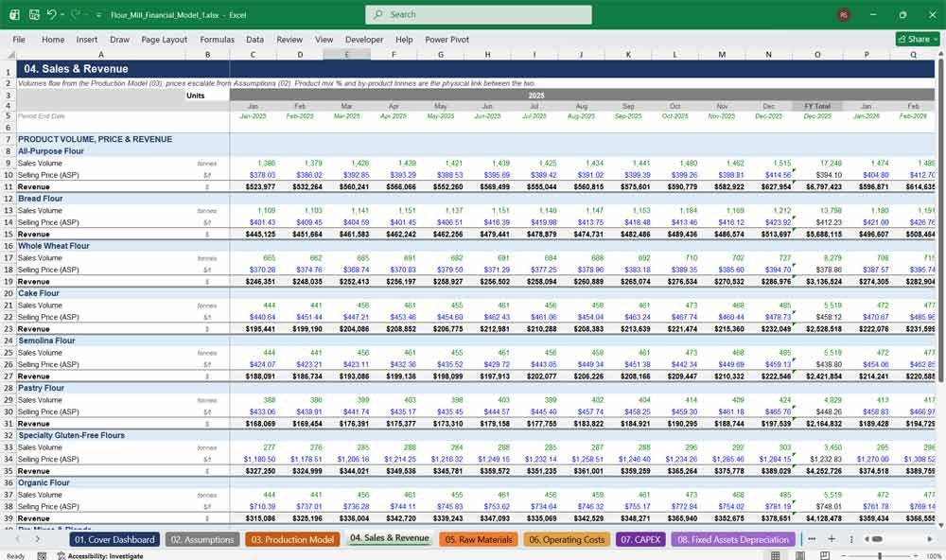Screen dimensions: 946x560
Task: Switch to 01. Cover Dashboard sheet
Action: click(114, 539)
